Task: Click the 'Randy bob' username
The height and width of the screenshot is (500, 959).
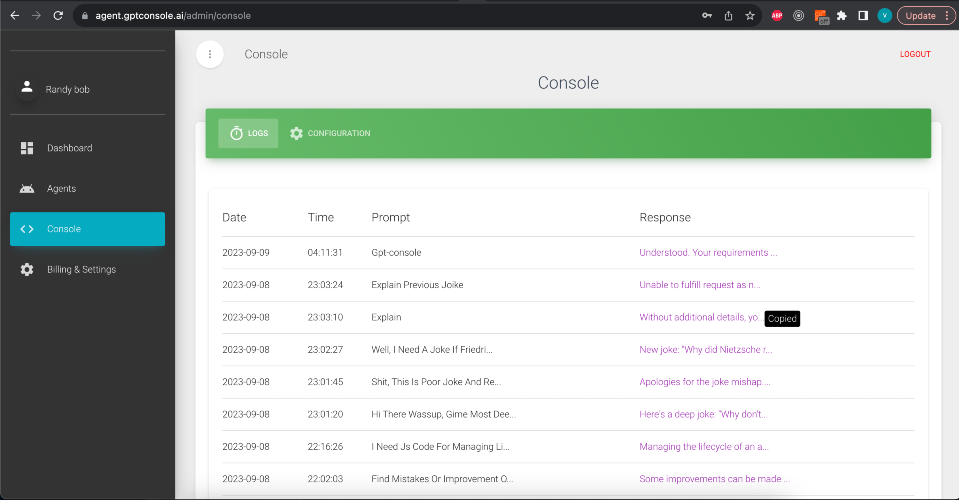Action: 67,90
